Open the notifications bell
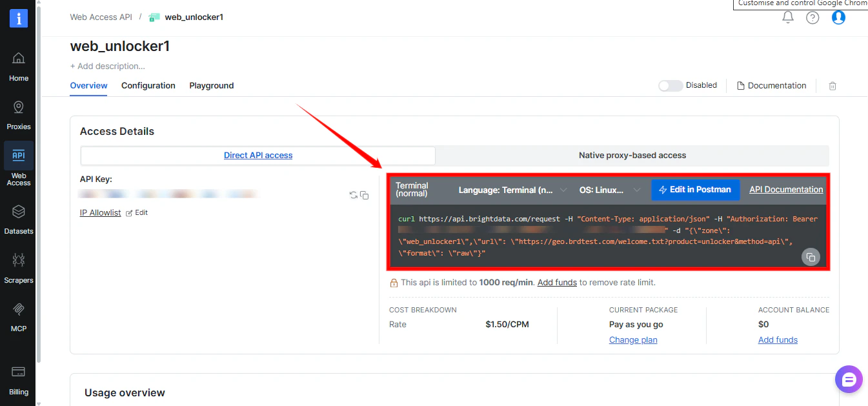Viewport: 868px width, 406px height. coord(787,17)
